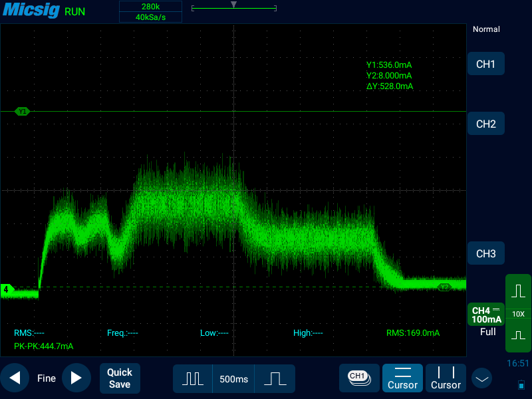The height and width of the screenshot is (399, 532).
Task: Decrease CH4 vertical scale with the lower pulse icon
Action: click(518, 336)
